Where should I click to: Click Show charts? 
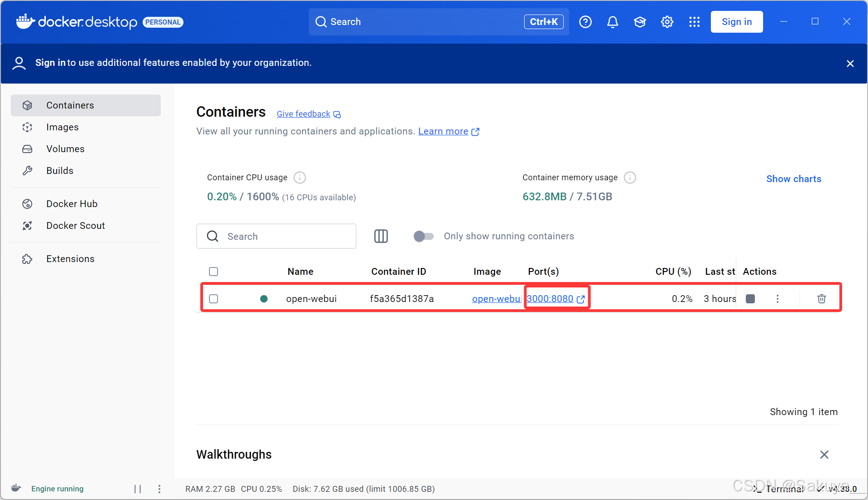pos(794,179)
